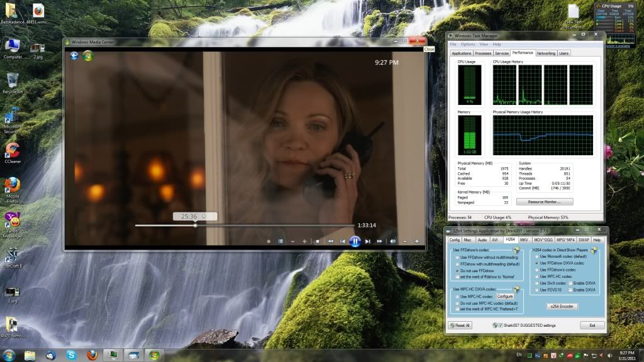Check Enable DXVA next to PDVD10

[x=570, y=290]
